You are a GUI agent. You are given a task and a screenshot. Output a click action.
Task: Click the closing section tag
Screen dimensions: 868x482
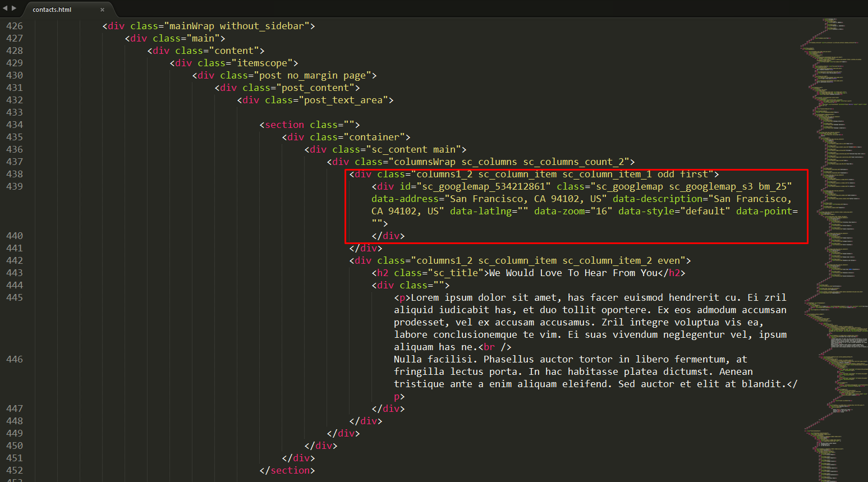pyautogui.click(x=287, y=470)
